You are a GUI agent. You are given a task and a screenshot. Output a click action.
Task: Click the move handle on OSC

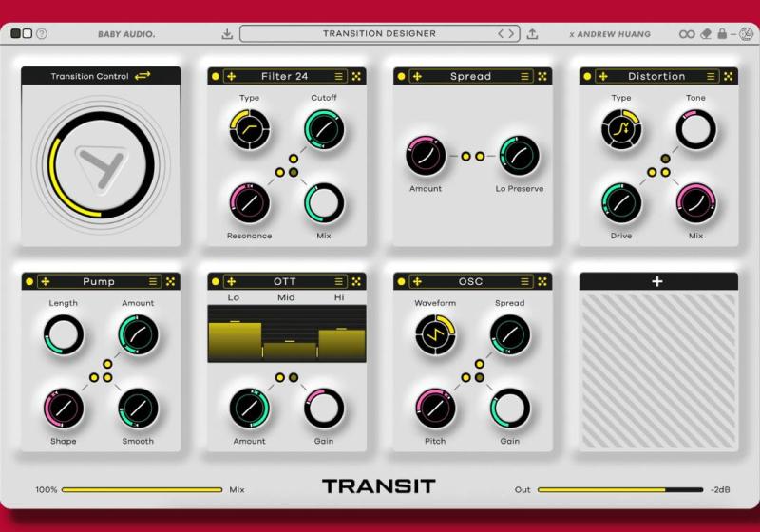[x=417, y=281]
